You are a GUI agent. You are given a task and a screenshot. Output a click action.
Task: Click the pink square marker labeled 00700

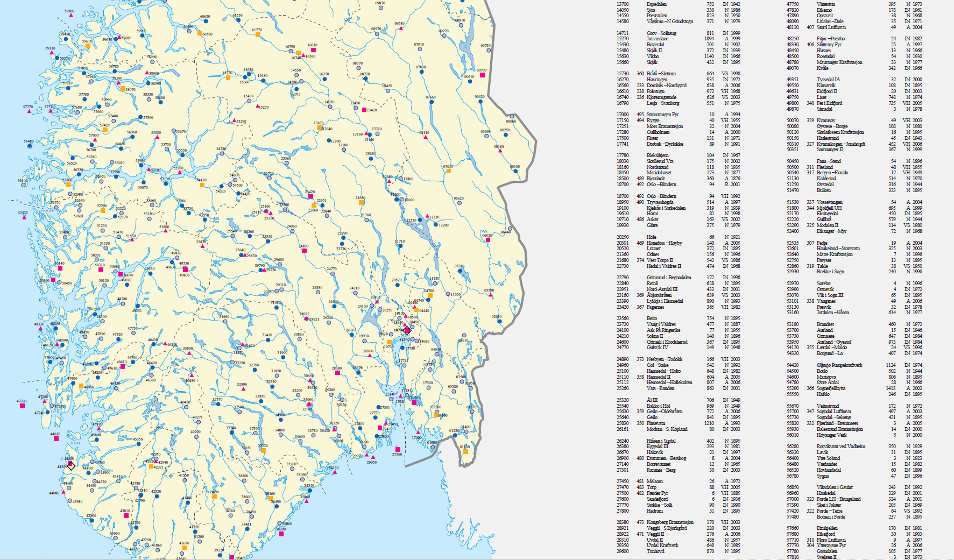click(482, 75)
